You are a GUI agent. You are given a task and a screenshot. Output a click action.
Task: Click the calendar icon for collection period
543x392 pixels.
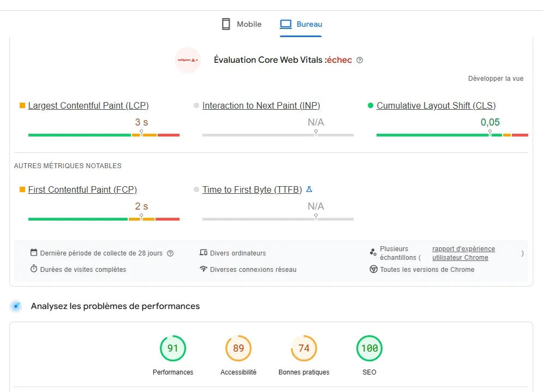point(34,253)
